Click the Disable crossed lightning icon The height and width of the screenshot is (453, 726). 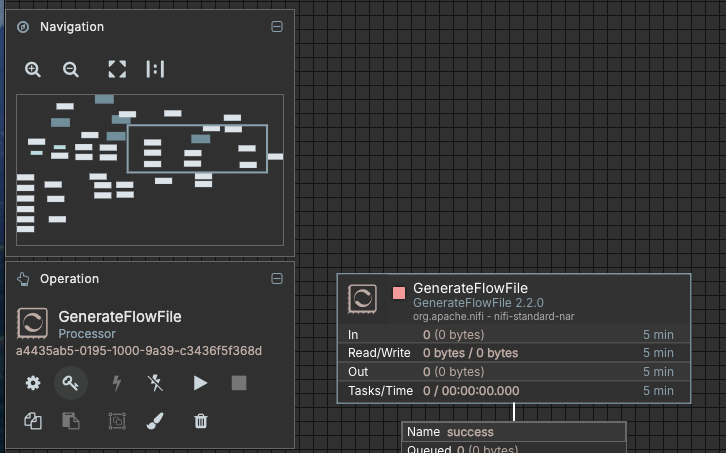[x=155, y=382]
